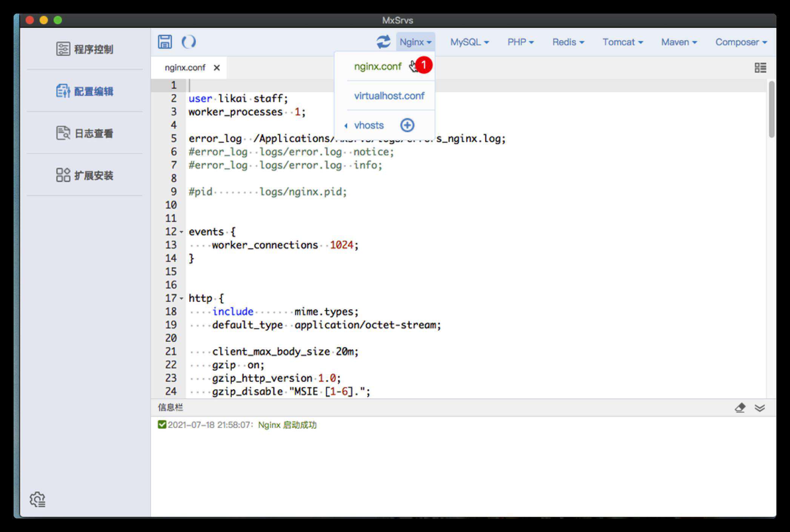Image resolution: width=790 pixels, height=532 pixels.
Task: Click line number 13 in the gutter
Action: (x=171, y=245)
